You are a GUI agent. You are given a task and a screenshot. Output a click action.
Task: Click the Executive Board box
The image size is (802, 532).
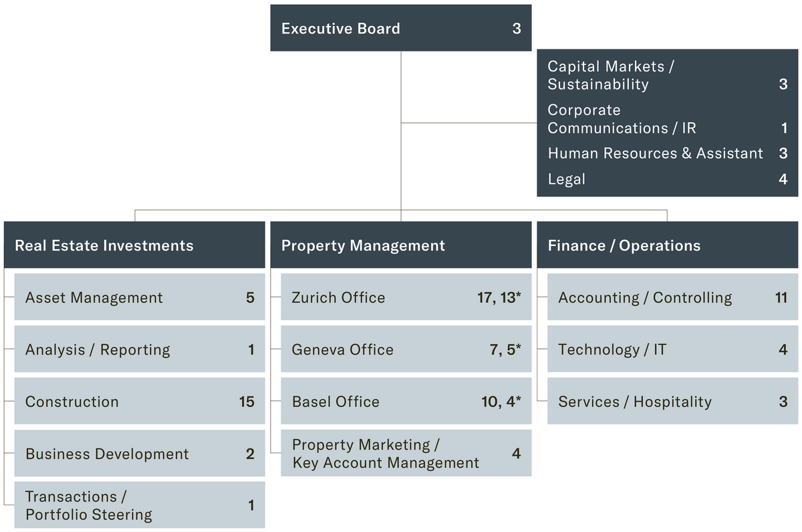(400, 29)
